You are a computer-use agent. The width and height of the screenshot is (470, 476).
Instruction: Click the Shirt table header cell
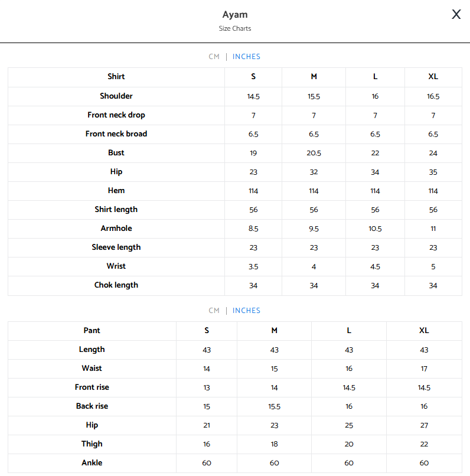[116, 77]
